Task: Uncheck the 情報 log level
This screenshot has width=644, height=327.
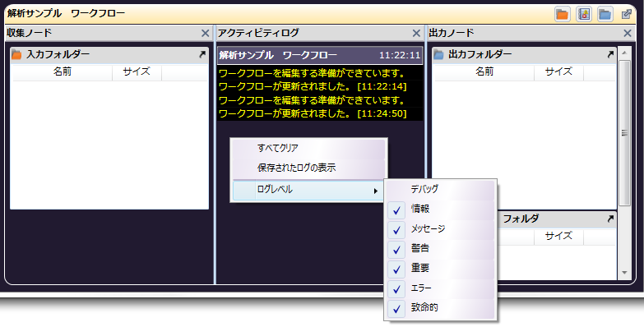Action: pos(441,210)
